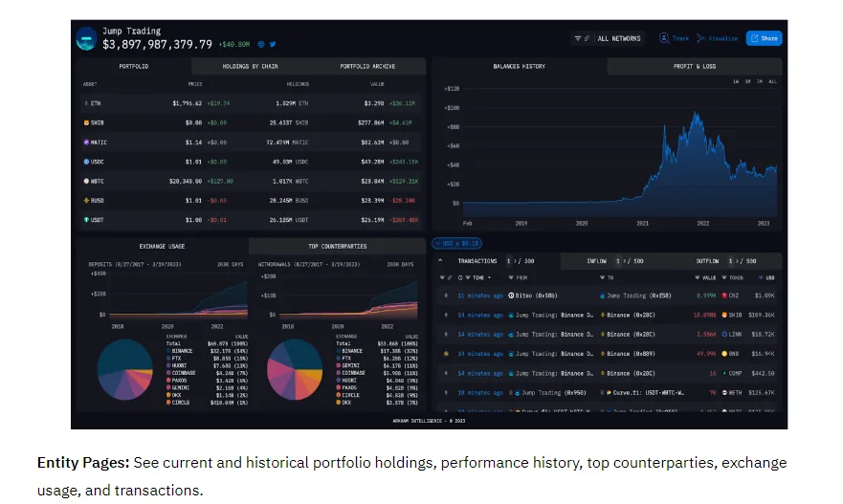The image size is (843, 504).
Task: Switch to Holdings By Chain tab
Action: tap(251, 66)
